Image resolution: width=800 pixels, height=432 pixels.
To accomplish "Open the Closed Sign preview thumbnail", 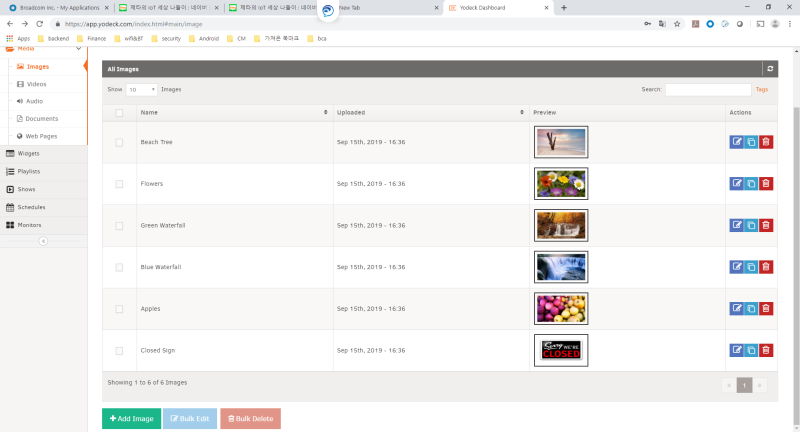I will (x=561, y=350).
